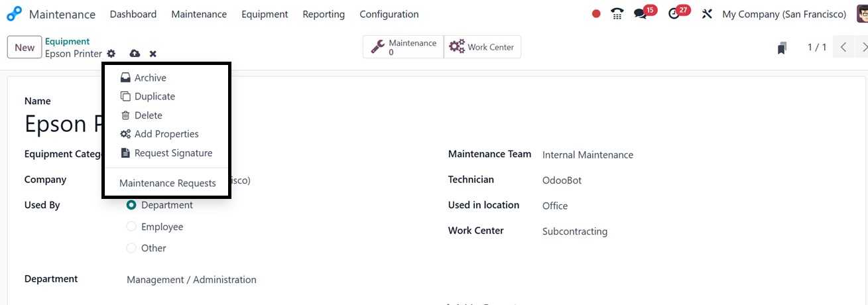Select Archive in the actions menu
Viewport: 868px width, 305px height.
(150, 78)
